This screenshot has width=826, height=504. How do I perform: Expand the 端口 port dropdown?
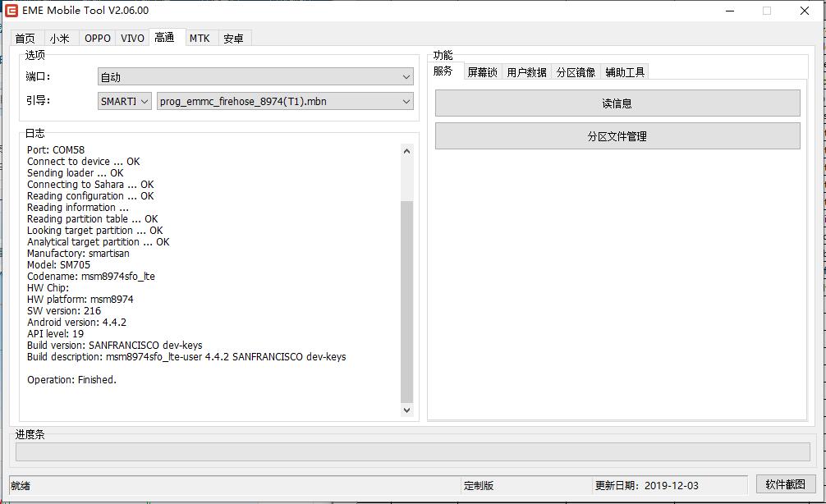tap(255, 77)
